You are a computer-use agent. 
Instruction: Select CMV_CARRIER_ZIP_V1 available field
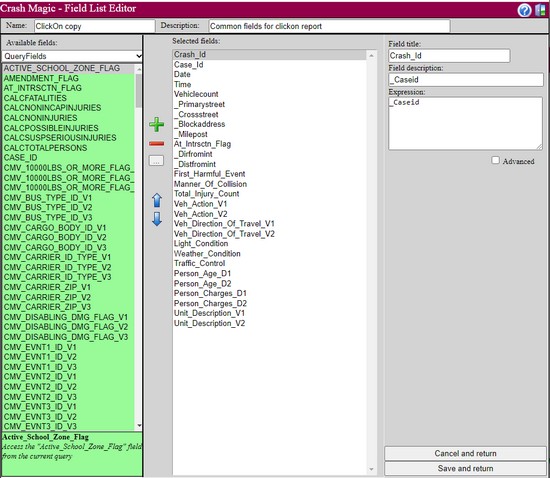coord(68,287)
